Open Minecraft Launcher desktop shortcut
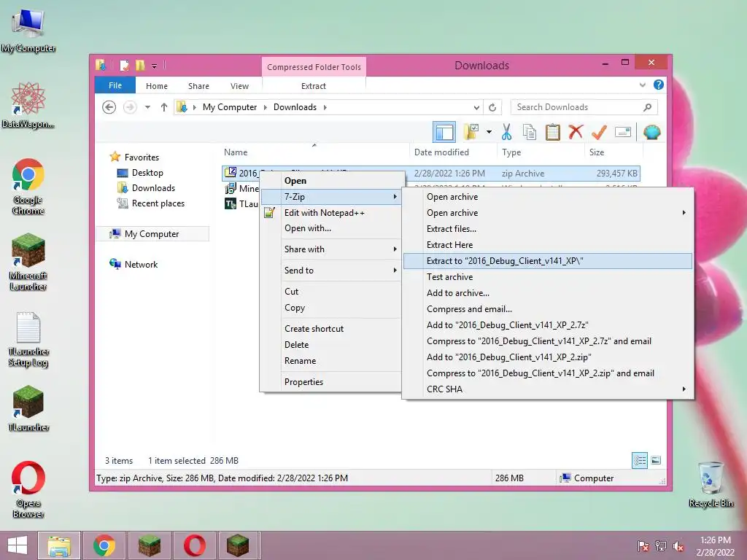Viewport: 747px width, 560px height. point(28,262)
